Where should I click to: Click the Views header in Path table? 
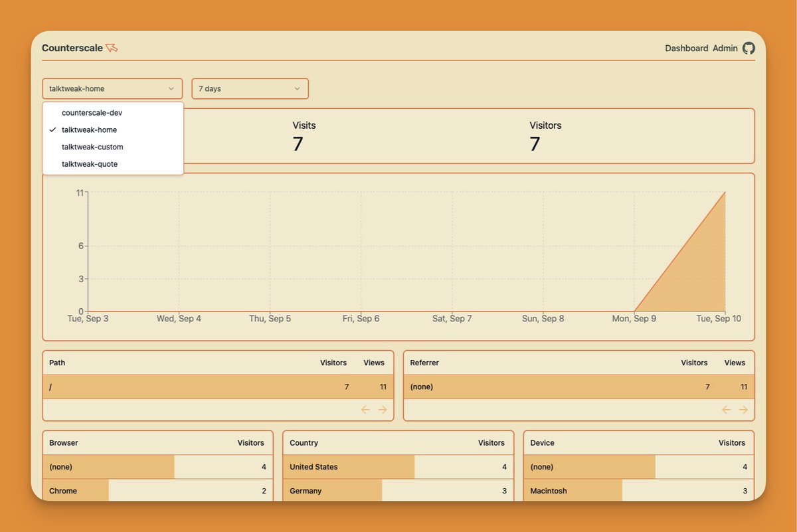click(374, 363)
